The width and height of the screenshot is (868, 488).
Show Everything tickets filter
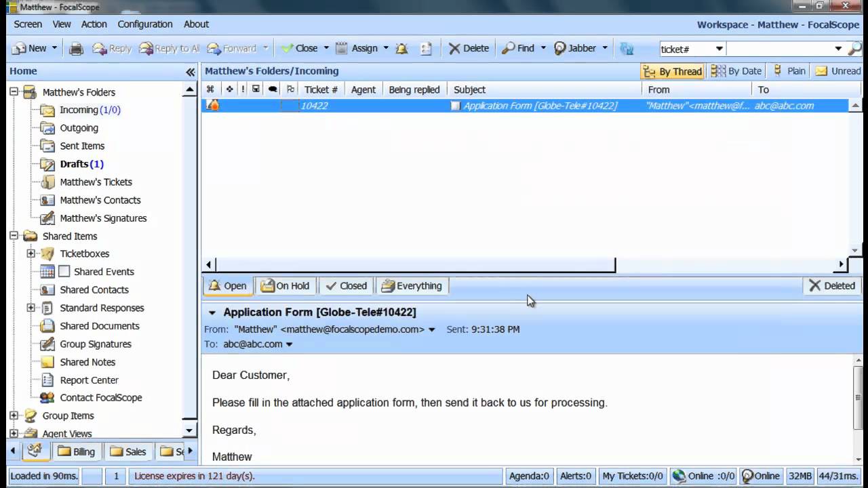click(412, 286)
